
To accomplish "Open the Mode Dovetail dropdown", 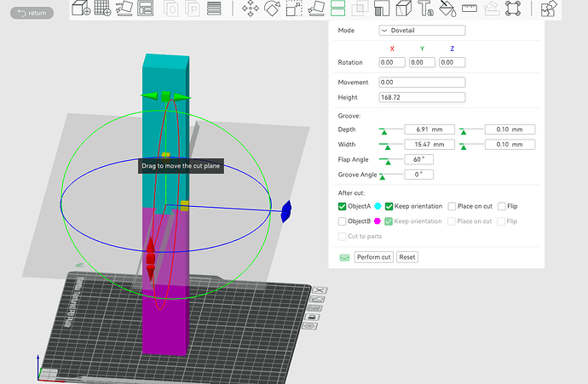I will (422, 31).
